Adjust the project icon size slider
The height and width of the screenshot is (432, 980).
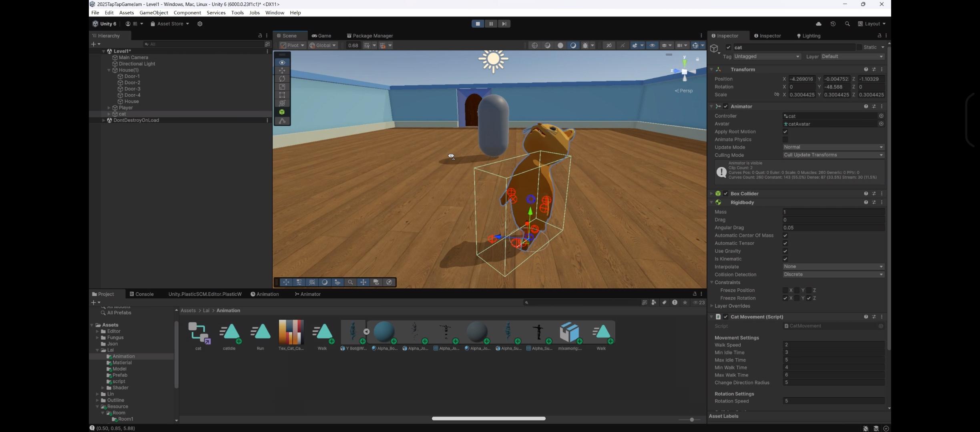[x=691, y=420]
